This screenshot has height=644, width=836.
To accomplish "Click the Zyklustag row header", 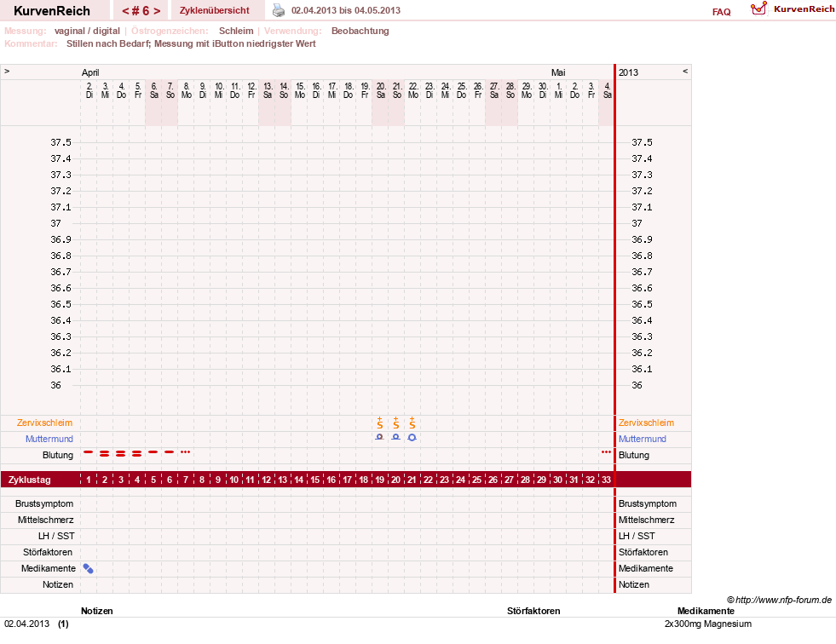I will pyautogui.click(x=30, y=480).
